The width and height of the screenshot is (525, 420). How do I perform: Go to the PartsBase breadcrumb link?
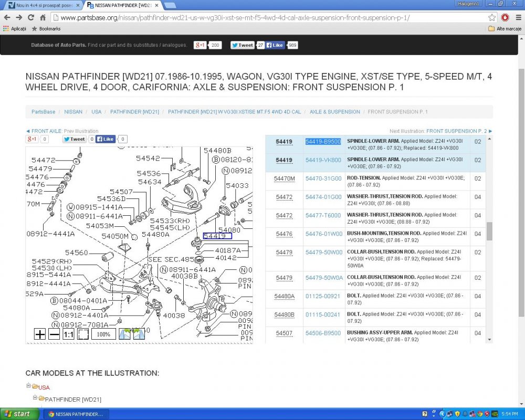tap(43, 112)
